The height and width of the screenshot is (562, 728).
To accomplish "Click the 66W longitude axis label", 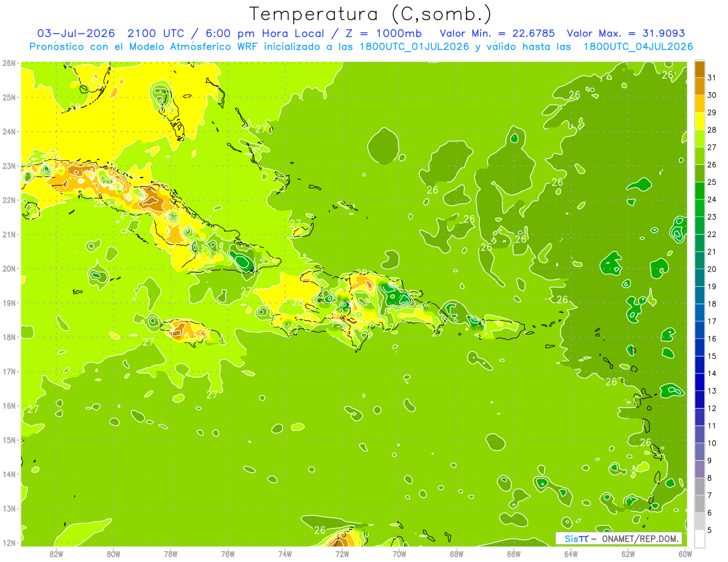I will [x=513, y=554].
